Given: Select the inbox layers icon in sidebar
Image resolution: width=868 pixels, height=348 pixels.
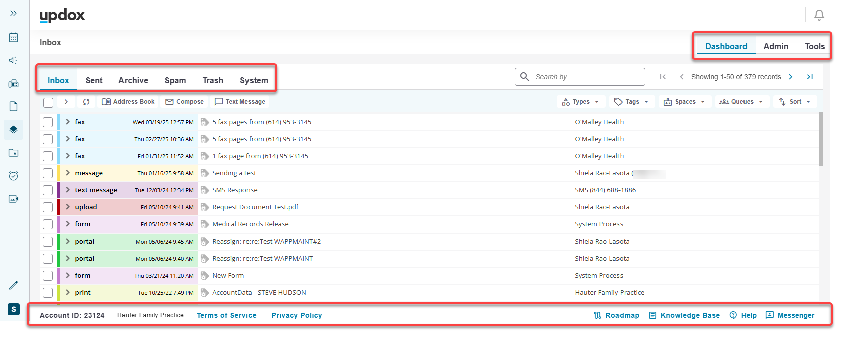Looking at the screenshot, I should pos(14,129).
